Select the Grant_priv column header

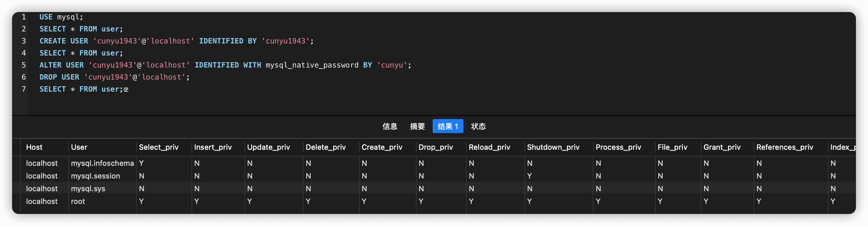tap(722, 147)
